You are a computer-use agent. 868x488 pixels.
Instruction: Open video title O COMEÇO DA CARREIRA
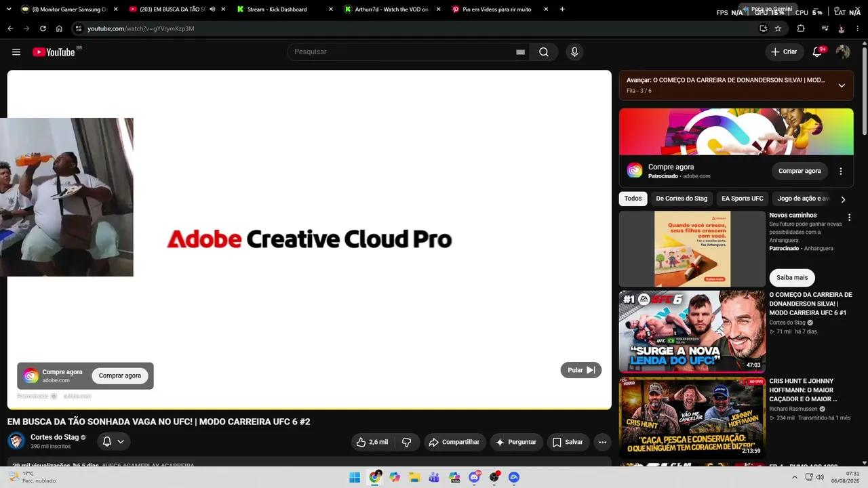click(810, 304)
